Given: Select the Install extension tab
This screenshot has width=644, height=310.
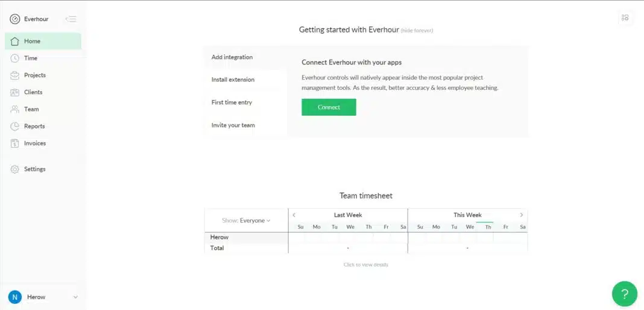Looking at the screenshot, I should coord(233,80).
